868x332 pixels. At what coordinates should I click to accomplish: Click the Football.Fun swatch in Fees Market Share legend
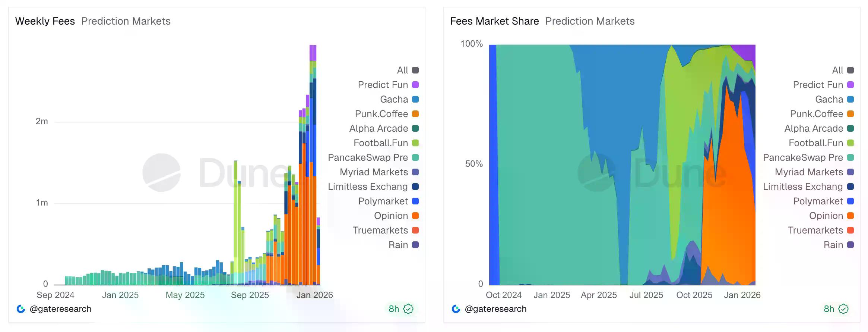[850, 143]
